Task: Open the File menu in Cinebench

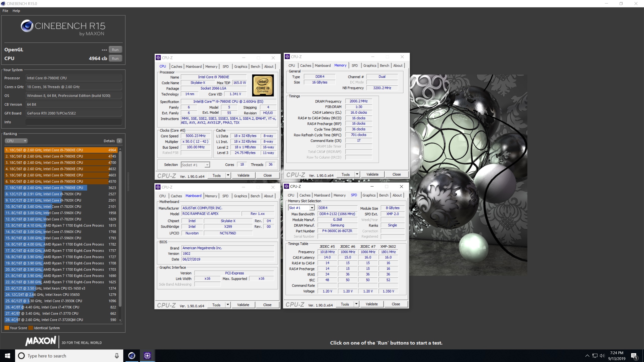Action: tap(5, 11)
